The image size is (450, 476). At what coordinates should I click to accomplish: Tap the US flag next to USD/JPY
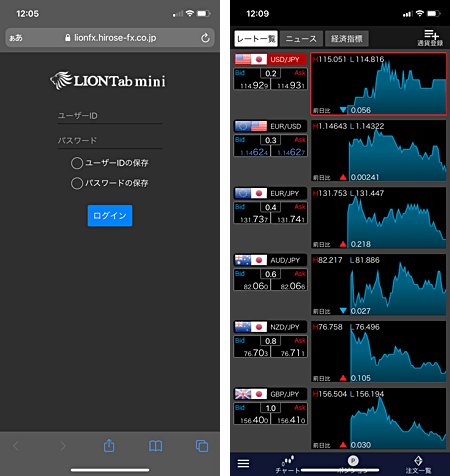(243, 59)
